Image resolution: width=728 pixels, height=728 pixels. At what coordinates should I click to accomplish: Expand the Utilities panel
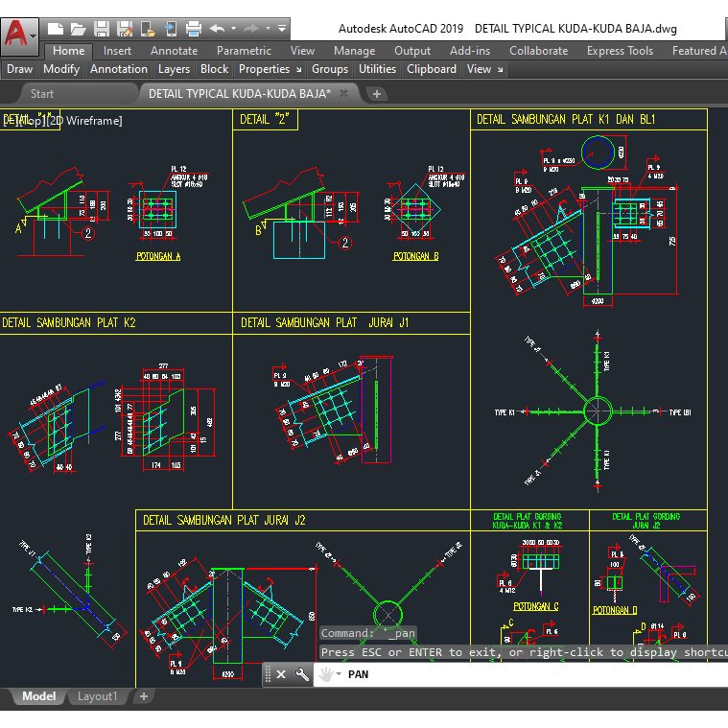tap(378, 69)
